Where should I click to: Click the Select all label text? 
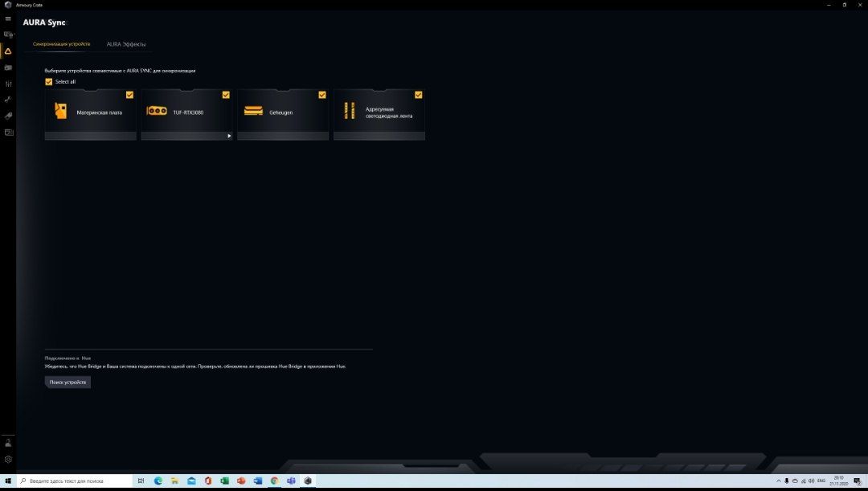coord(65,81)
